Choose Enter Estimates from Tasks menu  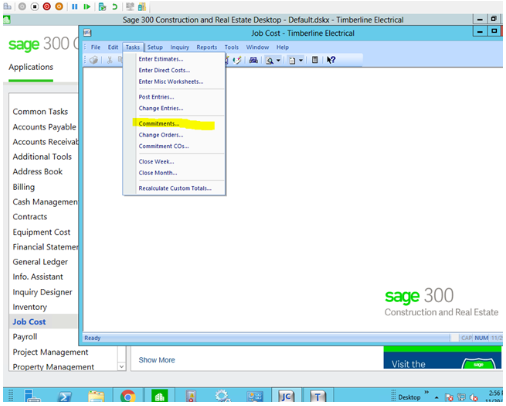click(x=161, y=59)
